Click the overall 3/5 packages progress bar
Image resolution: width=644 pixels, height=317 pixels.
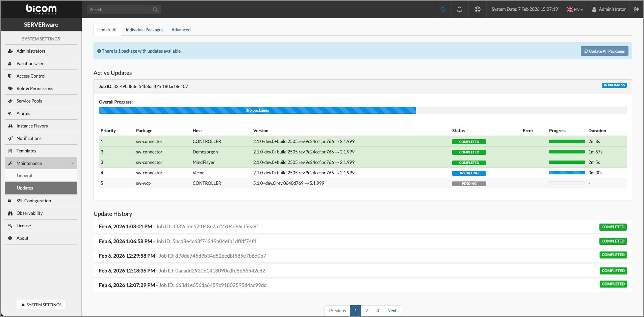pyautogui.click(x=363, y=110)
